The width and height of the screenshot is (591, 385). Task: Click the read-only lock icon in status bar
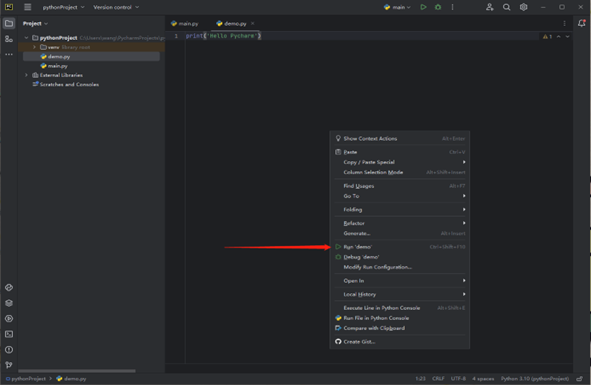(x=580, y=379)
